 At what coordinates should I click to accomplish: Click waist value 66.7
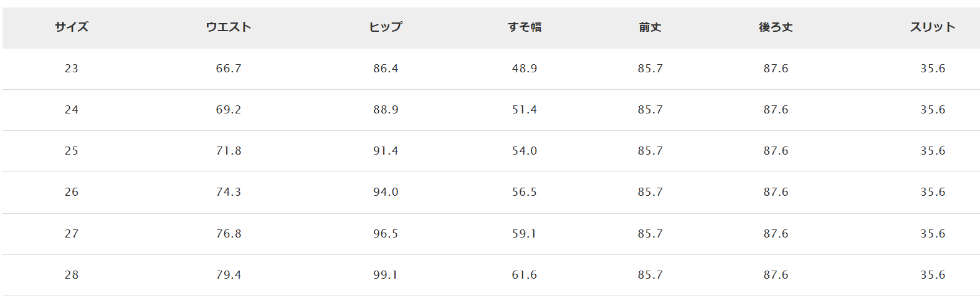tap(229, 69)
